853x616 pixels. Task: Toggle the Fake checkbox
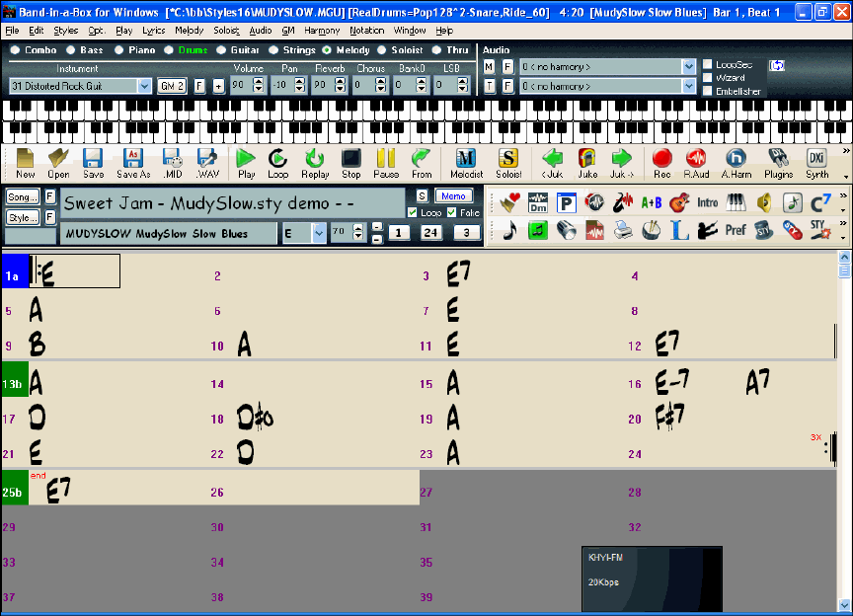tap(451, 212)
